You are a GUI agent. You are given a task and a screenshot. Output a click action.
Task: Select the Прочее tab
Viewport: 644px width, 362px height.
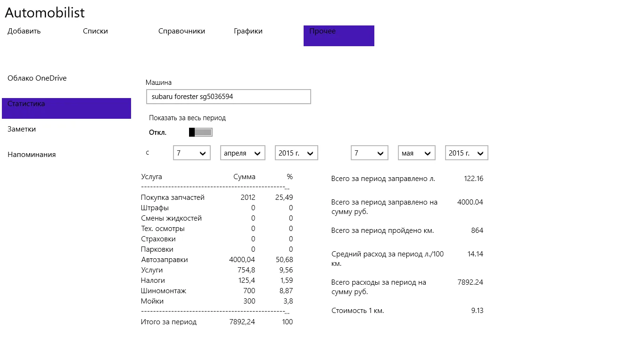pyautogui.click(x=339, y=36)
